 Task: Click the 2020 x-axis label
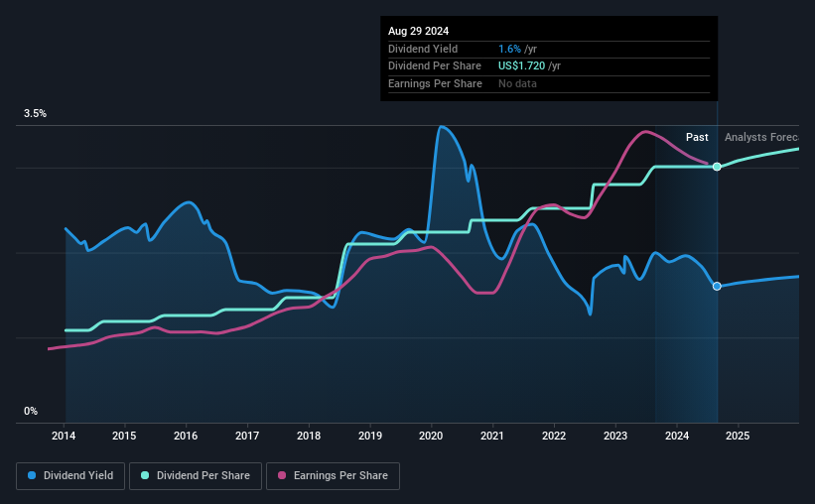click(431, 436)
